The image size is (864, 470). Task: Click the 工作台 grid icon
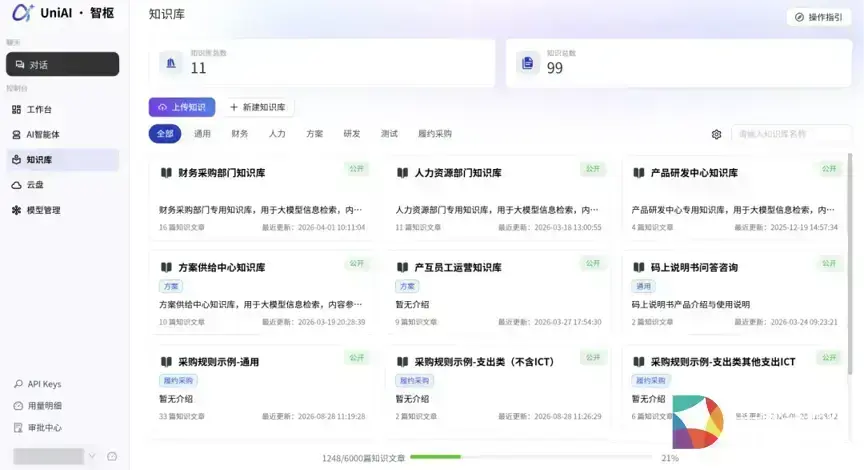tap(17, 110)
